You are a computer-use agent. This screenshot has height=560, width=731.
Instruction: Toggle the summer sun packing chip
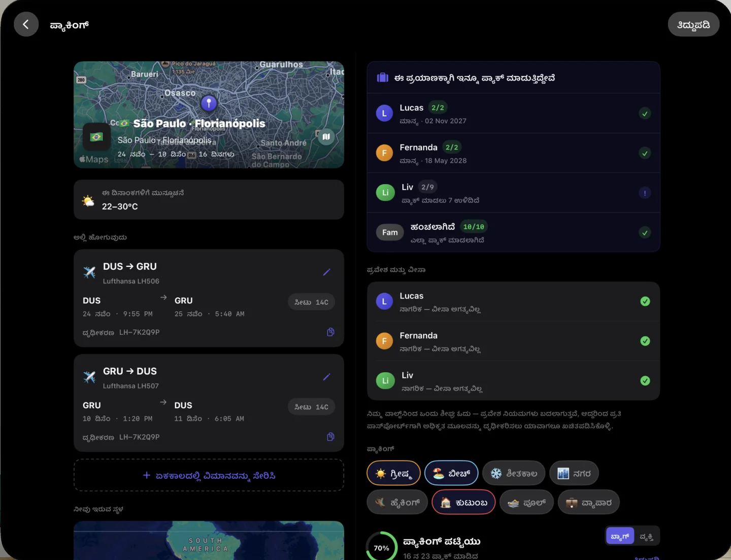(393, 473)
